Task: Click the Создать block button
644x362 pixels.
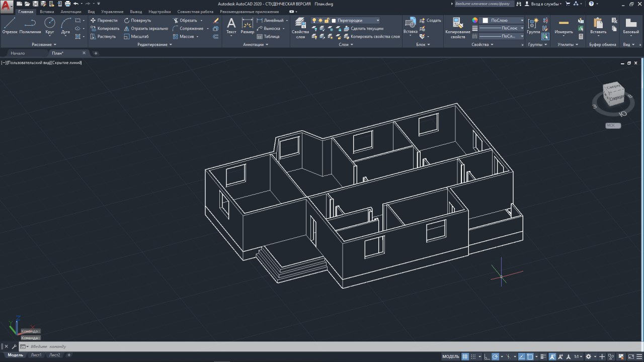Action: pyautogui.click(x=430, y=21)
